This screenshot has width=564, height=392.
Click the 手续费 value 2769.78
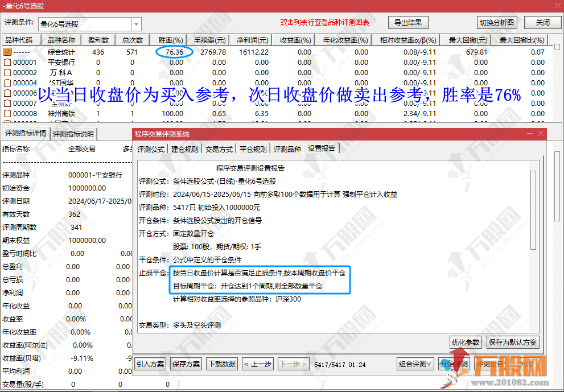click(213, 52)
